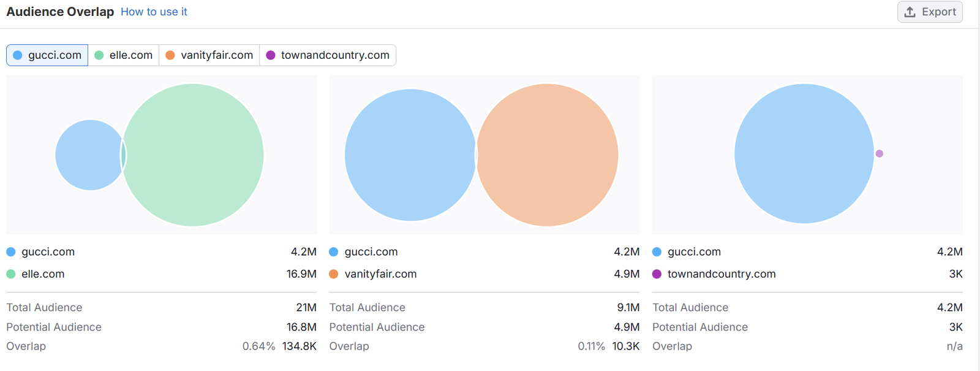Click the large blue circle in third chart

[804, 154]
